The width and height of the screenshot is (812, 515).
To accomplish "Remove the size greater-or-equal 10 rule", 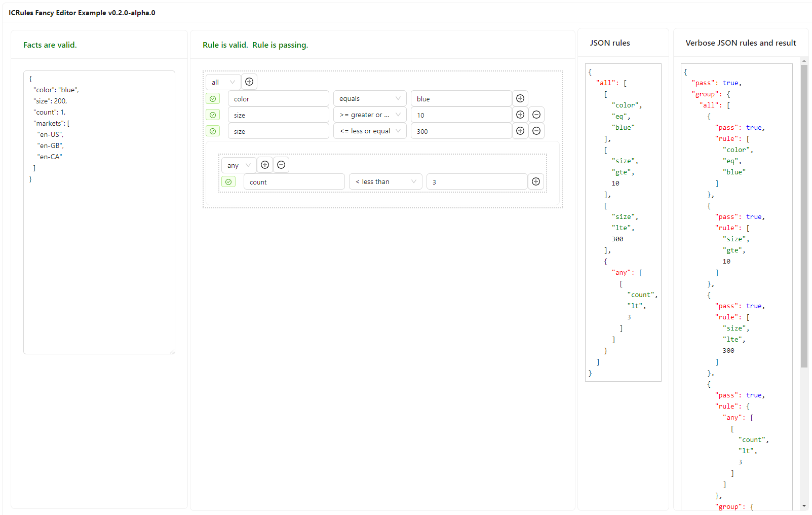I will pyautogui.click(x=536, y=115).
